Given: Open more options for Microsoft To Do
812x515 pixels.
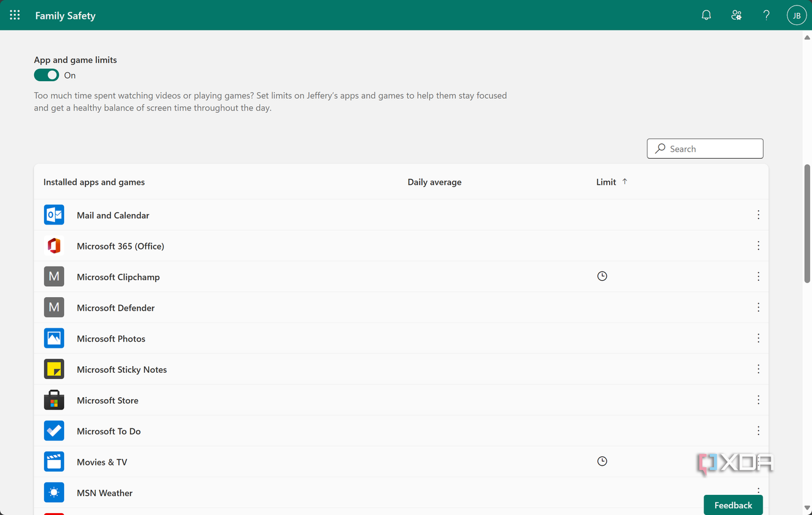Looking at the screenshot, I should coord(758,431).
